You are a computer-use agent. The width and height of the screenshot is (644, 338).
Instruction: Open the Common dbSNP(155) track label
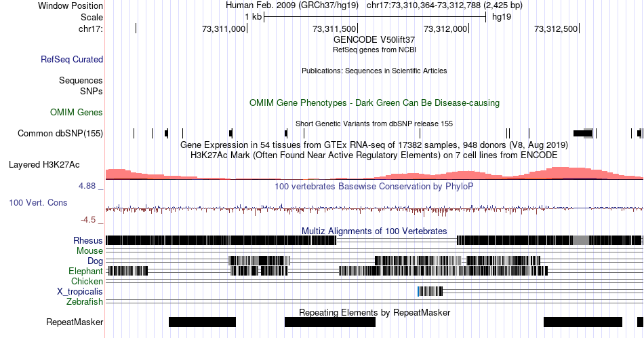[60, 133]
